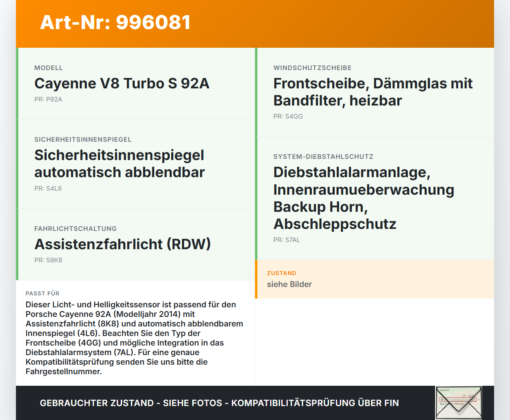The image size is (510, 420).
Task: Click the envelope stamp thumbnail in footer
Action: pos(459,402)
